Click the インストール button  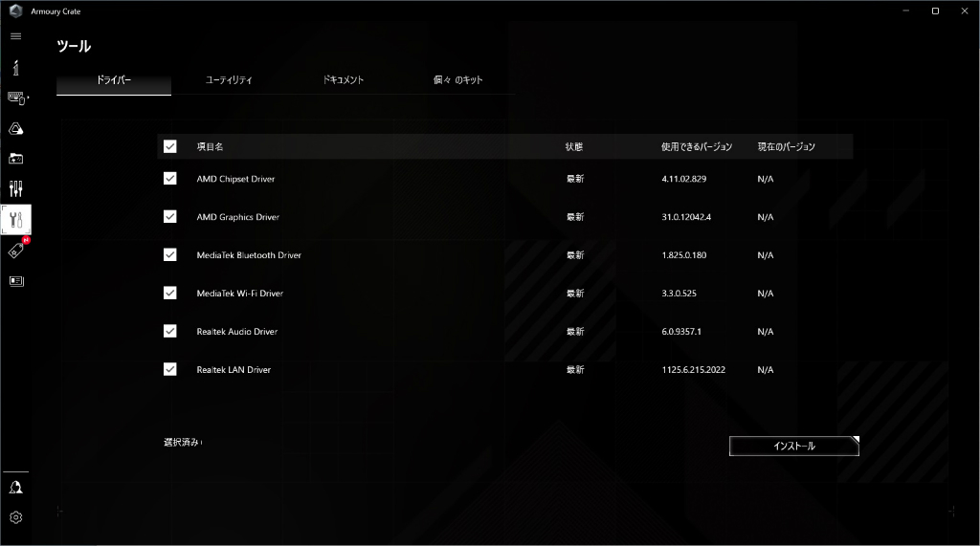click(794, 446)
